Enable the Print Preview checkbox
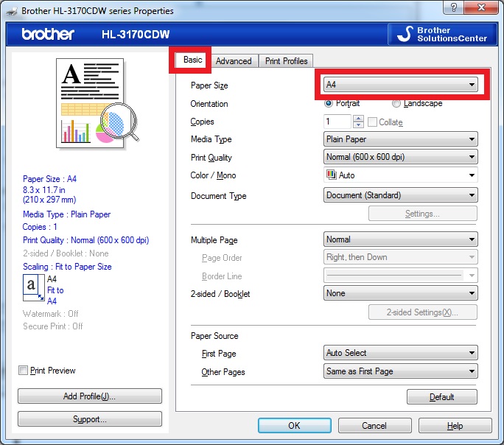Viewport: 504px width, 445px height. pyautogui.click(x=23, y=370)
